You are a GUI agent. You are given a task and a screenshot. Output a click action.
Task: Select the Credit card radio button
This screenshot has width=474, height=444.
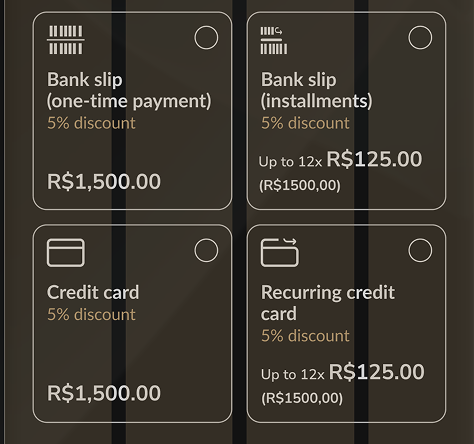(206, 250)
